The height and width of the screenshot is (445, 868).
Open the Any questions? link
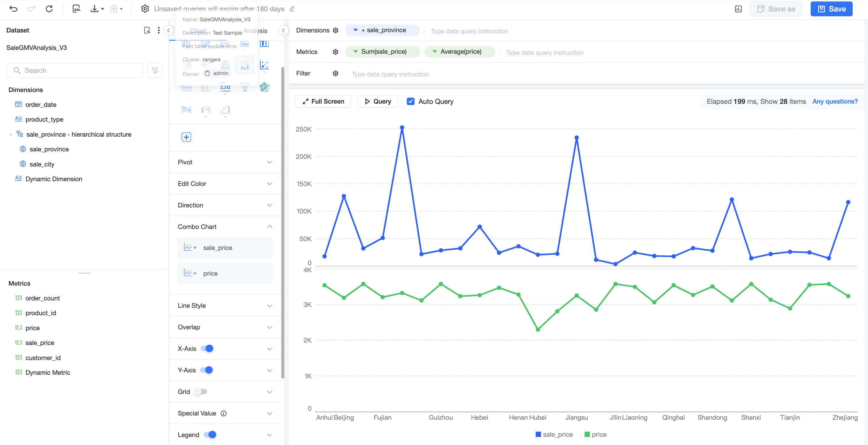835,101
